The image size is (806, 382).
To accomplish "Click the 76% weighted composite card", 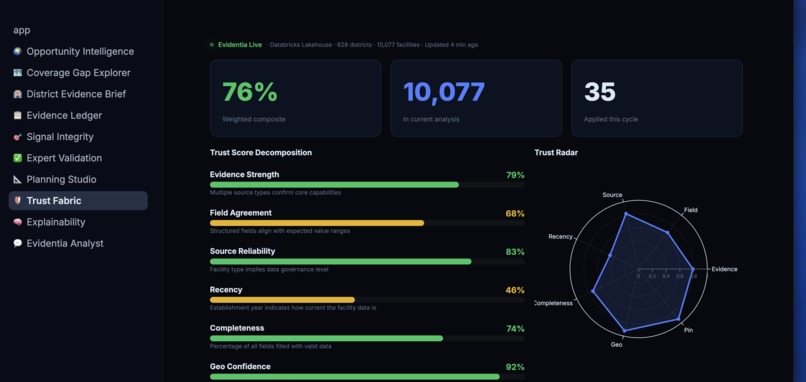I will click(x=295, y=98).
